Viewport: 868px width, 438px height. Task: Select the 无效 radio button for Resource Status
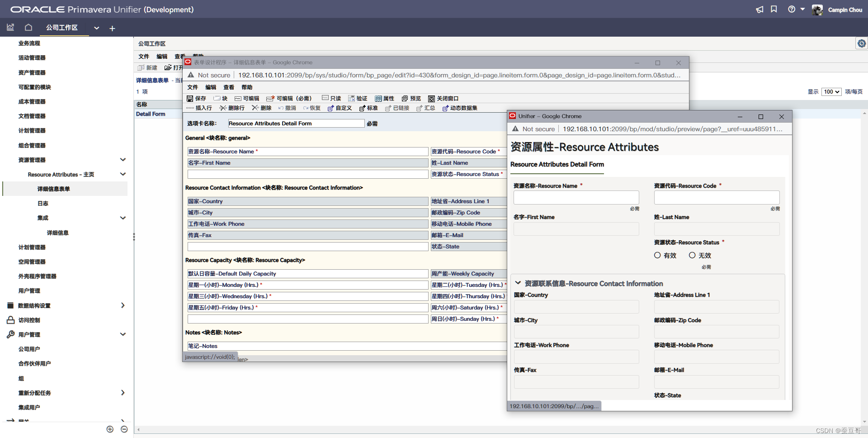click(x=692, y=255)
